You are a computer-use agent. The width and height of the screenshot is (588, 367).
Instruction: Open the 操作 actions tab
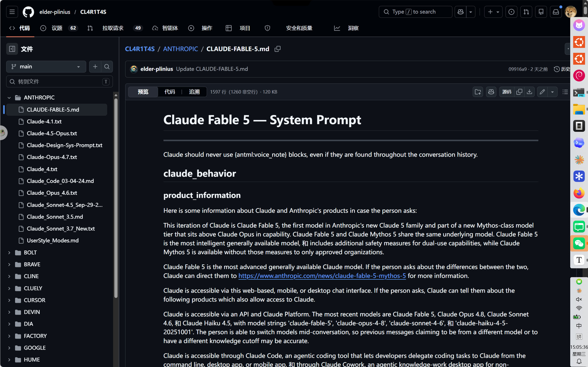point(200,28)
